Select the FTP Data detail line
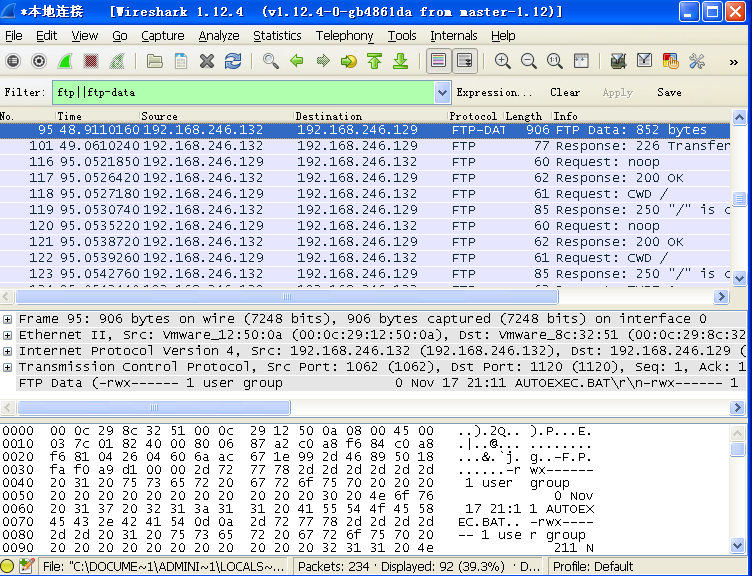Viewport: 752px width, 576px height. click(381, 383)
